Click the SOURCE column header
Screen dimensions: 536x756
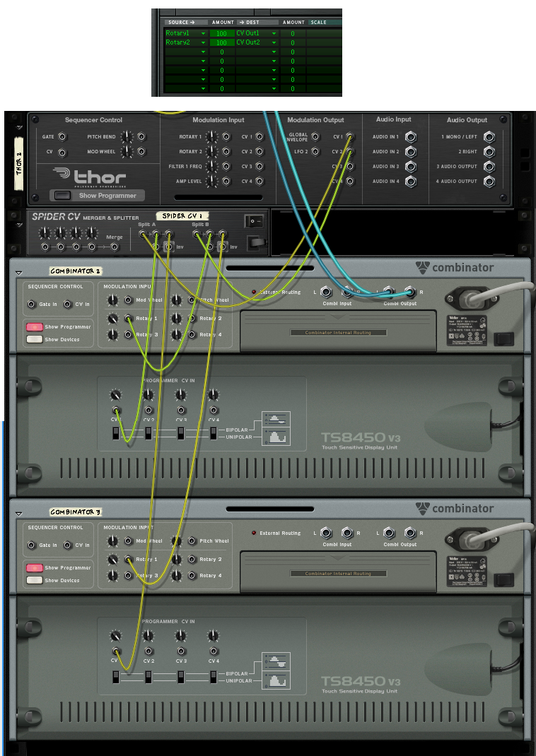(x=186, y=22)
